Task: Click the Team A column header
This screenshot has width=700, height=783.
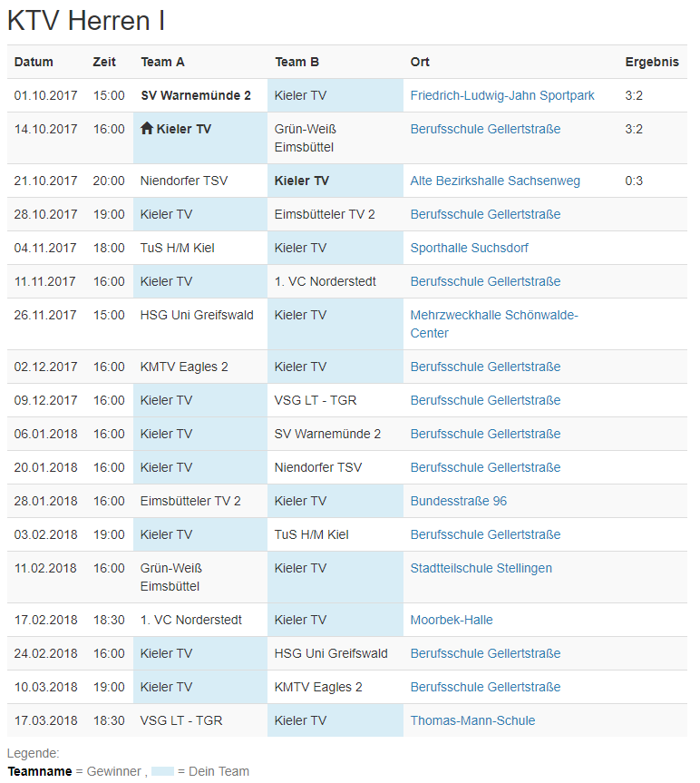Action: (162, 62)
